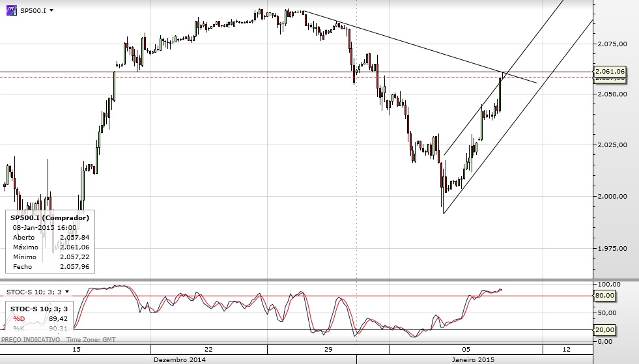This screenshot has width=639, height=364.
Task: Click the 2.061,06 current price label
Action: pos(610,72)
